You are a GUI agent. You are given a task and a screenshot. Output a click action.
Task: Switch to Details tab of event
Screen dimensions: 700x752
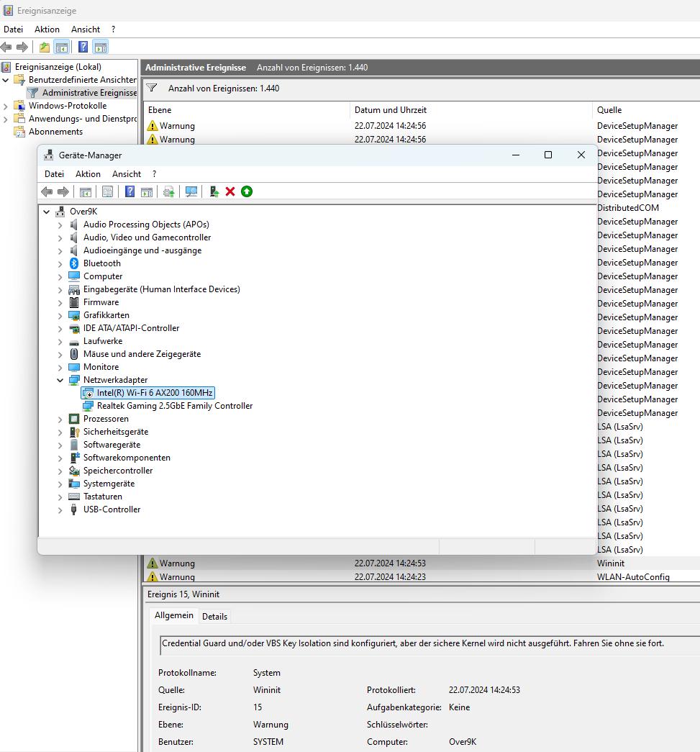215,616
